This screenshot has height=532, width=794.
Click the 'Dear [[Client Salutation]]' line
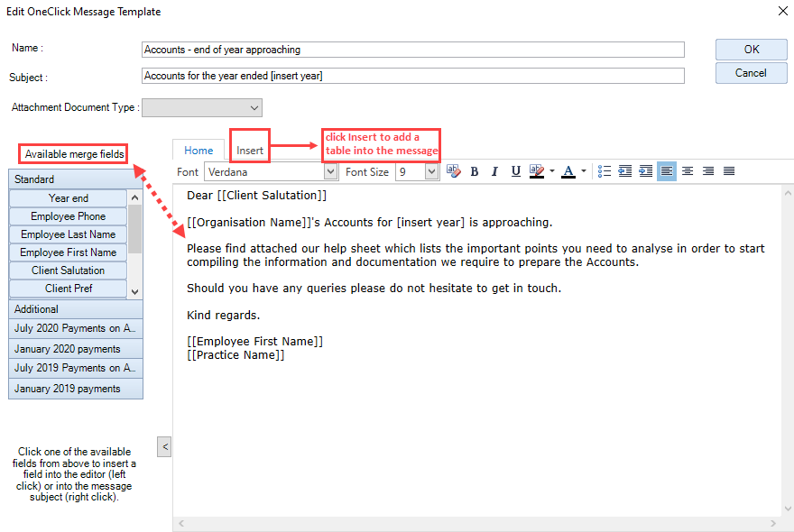[257, 196]
